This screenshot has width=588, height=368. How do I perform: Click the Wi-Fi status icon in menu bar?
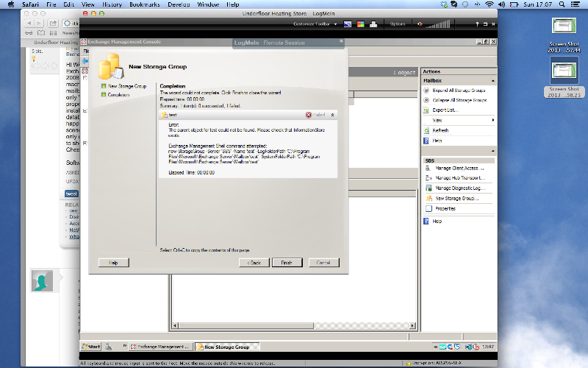(489, 4)
